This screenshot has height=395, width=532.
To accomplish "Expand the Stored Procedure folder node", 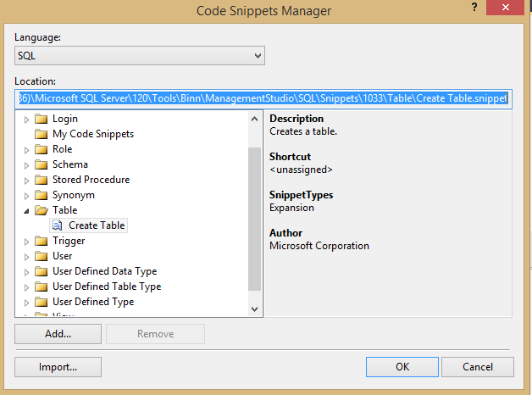I will pos(26,181).
